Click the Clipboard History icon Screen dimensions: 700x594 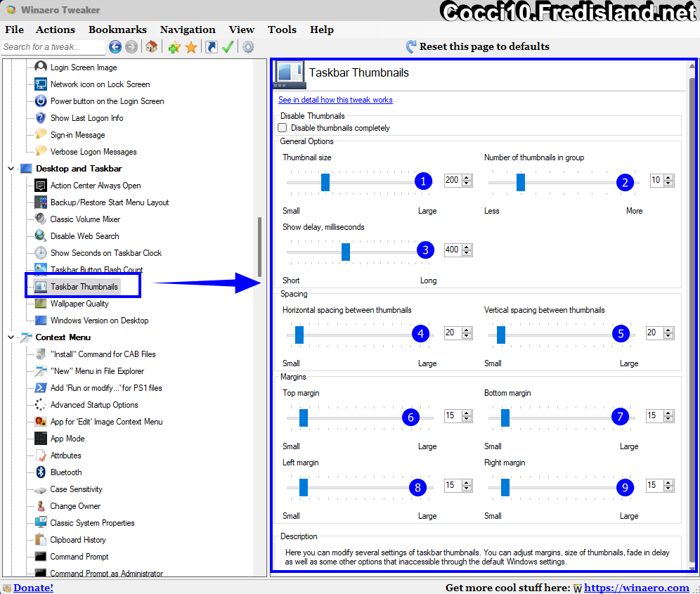point(41,539)
